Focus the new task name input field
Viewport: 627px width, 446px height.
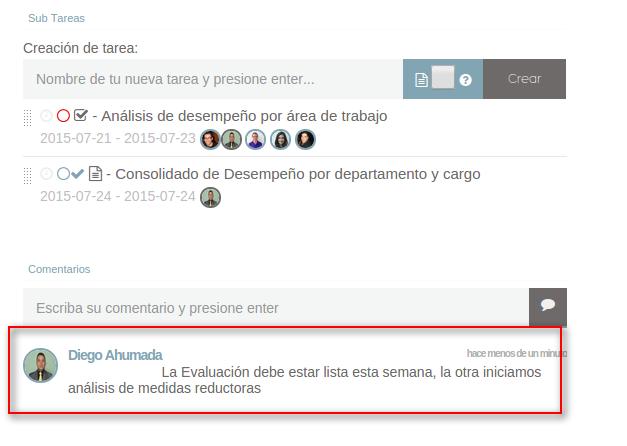(213, 79)
